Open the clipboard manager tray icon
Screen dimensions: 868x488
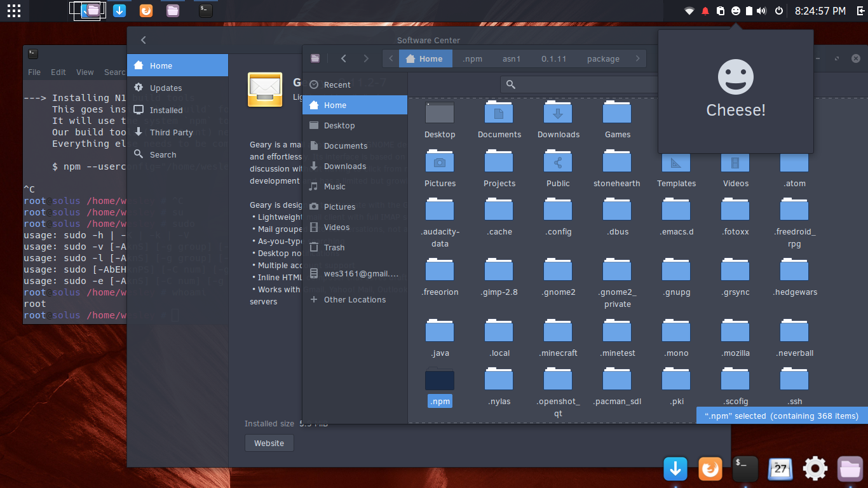[x=720, y=11]
